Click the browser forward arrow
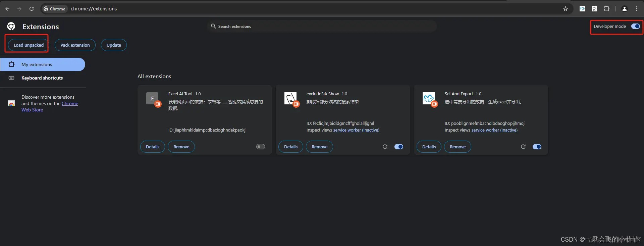This screenshot has height=246, width=644. click(19, 9)
